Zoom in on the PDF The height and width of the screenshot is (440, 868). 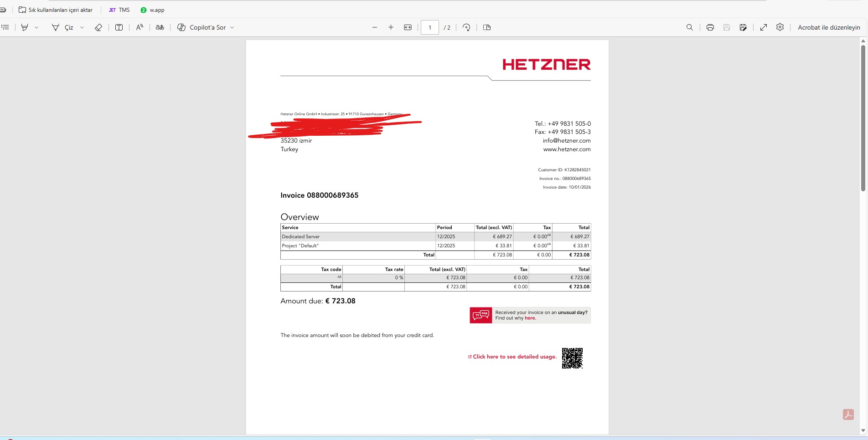391,27
